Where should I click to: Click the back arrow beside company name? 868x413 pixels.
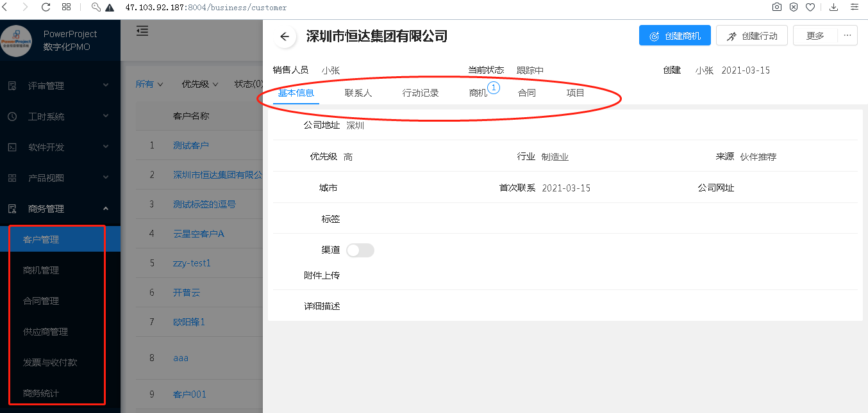click(285, 36)
